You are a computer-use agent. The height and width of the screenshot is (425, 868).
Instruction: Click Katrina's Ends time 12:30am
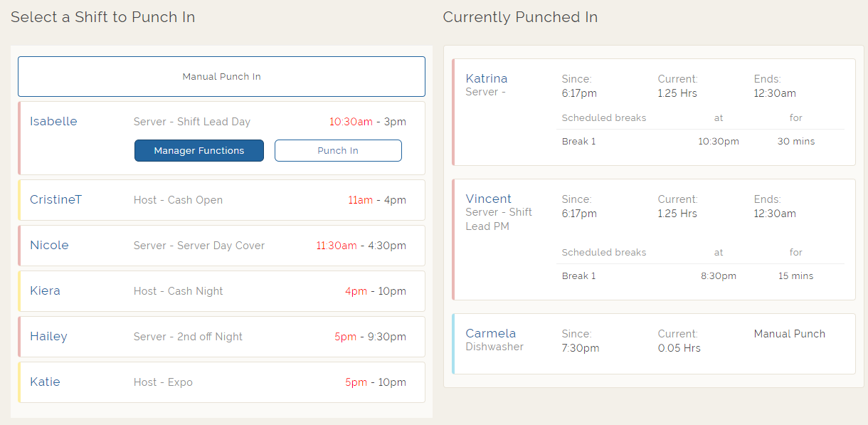(x=774, y=93)
